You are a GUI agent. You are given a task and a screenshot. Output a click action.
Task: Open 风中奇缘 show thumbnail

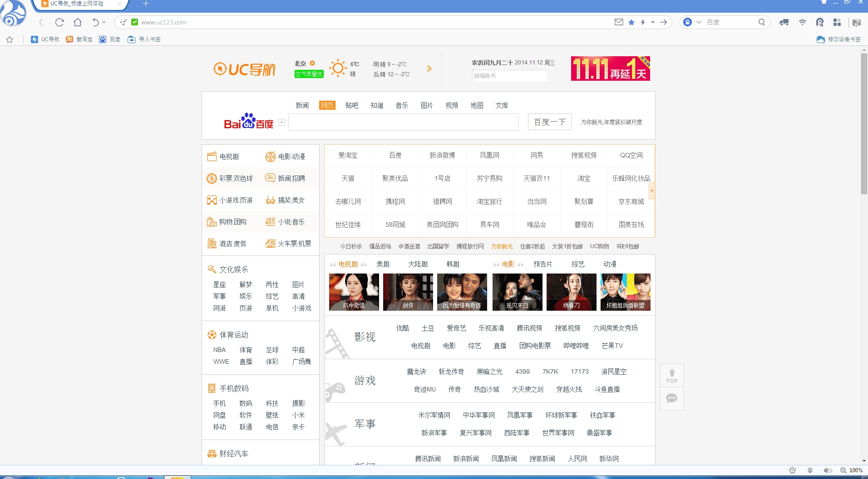(x=354, y=292)
